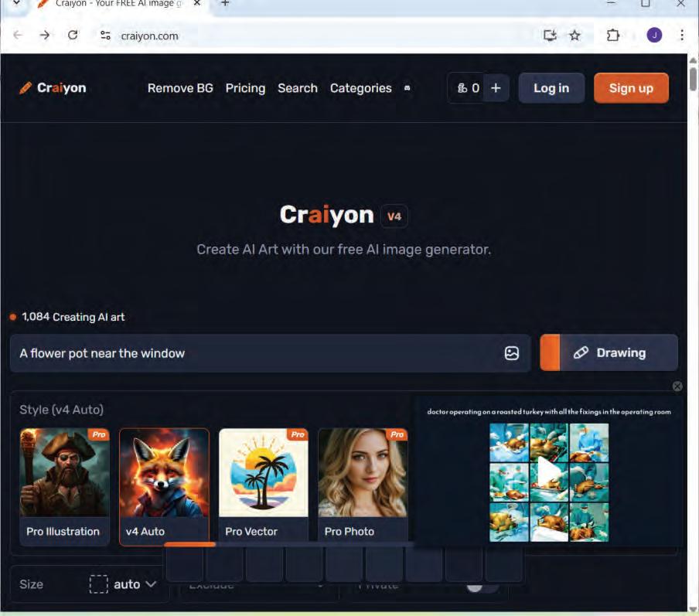The image size is (699, 616).
Task: Click the Drawing button
Action: [609, 352]
